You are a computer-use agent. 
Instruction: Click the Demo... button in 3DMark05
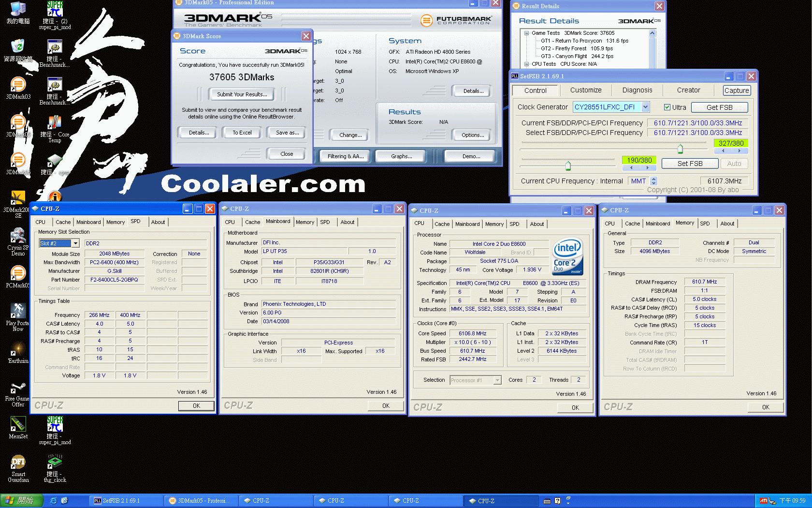[x=470, y=156]
